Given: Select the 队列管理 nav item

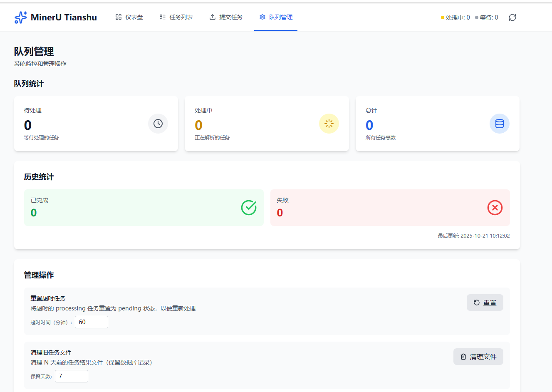Looking at the screenshot, I should pos(280,17).
